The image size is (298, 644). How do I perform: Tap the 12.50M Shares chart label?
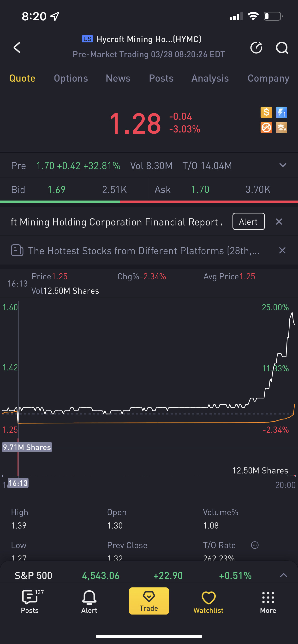click(260, 471)
